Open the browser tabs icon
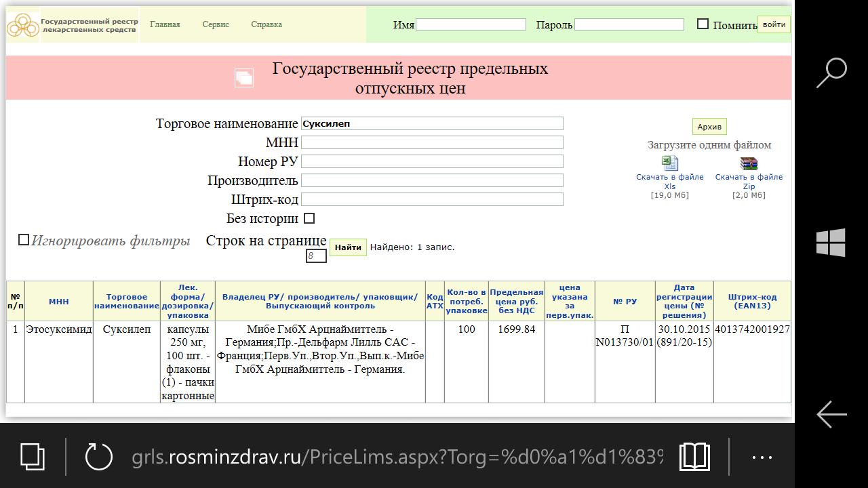The height and width of the screenshot is (488, 868). pos(32,457)
